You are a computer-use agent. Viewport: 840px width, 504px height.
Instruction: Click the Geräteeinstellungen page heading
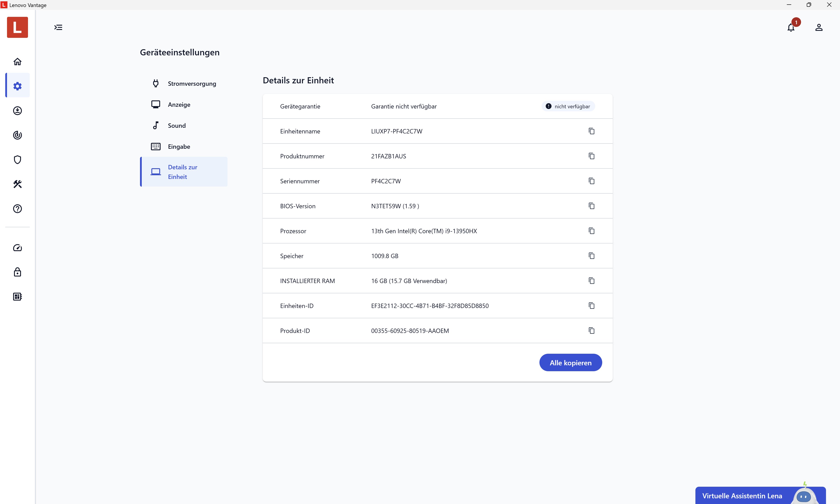pos(180,52)
